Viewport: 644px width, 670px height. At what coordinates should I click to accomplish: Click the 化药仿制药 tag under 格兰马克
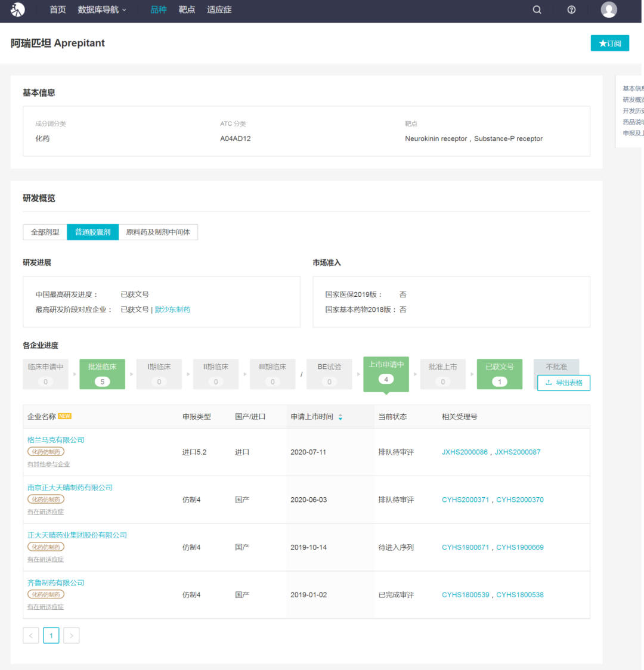[46, 452]
